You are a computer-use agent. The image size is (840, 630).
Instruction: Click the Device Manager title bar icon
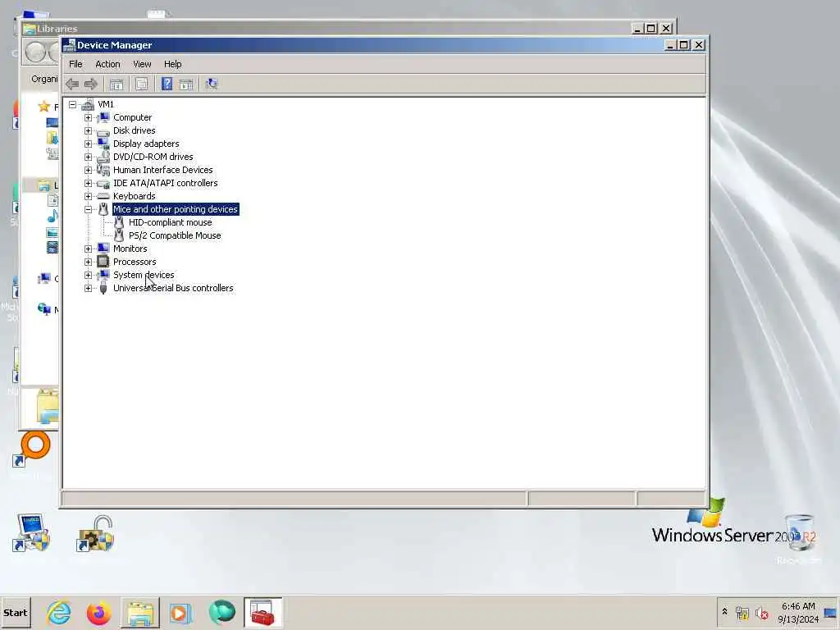pos(69,45)
